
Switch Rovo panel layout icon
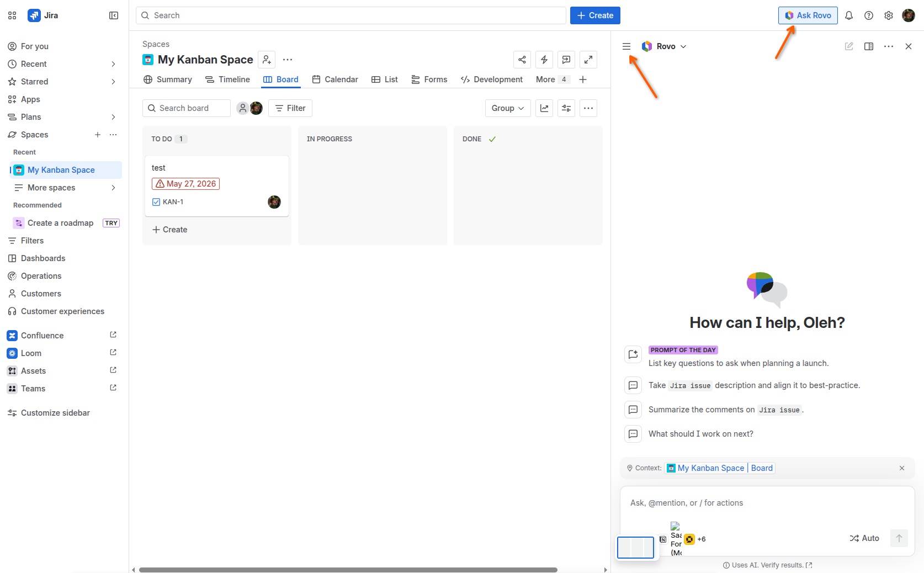[869, 46]
